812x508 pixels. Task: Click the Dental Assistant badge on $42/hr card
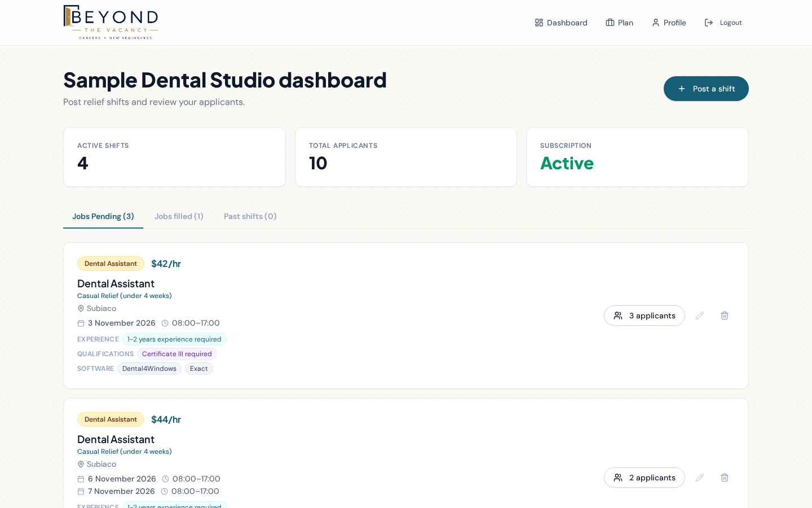coord(111,264)
